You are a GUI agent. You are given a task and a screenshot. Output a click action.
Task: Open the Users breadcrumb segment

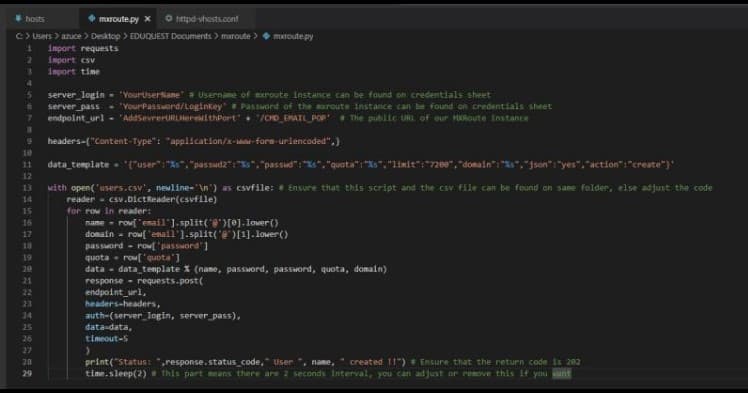[42, 36]
